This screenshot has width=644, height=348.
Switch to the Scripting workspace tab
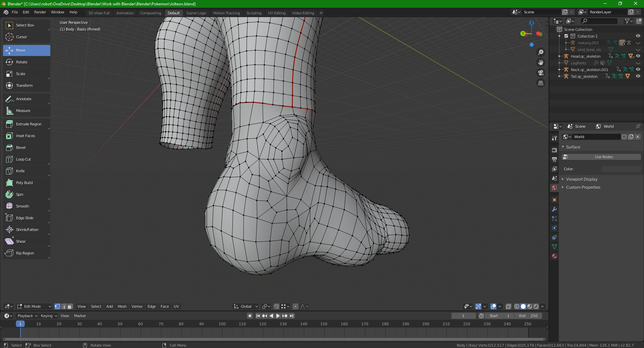[254, 13]
